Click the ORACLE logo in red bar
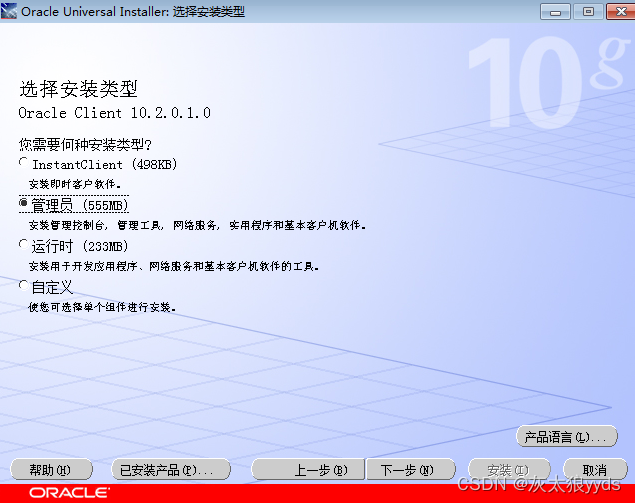The height and width of the screenshot is (504, 636). click(x=69, y=493)
